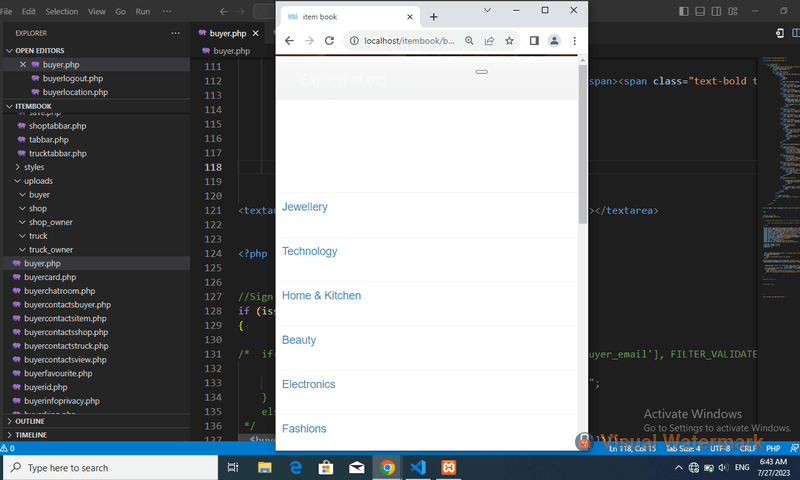Screen dimensions: 800x480
Task: Toggle VS Code secondary sidebar layout icon
Action: [716, 11]
